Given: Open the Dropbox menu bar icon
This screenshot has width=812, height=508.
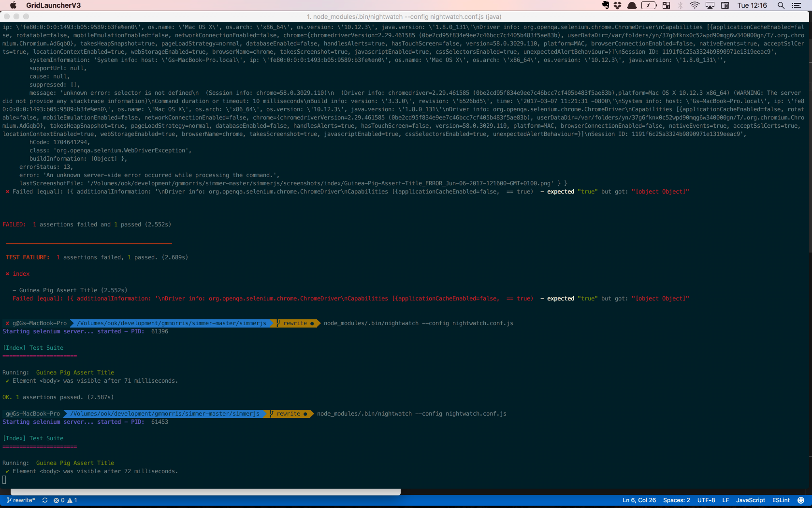Looking at the screenshot, I should (x=618, y=5).
